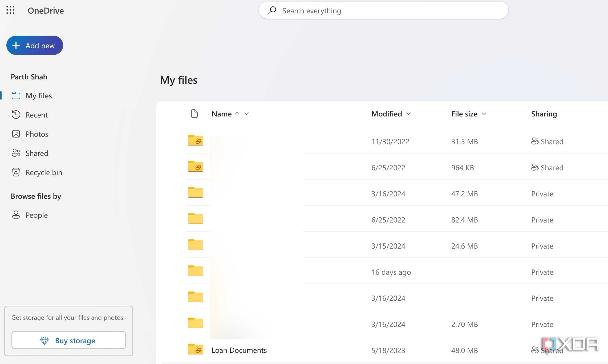Click the People person icon
608x364 pixels.
[x=16, y=215]
